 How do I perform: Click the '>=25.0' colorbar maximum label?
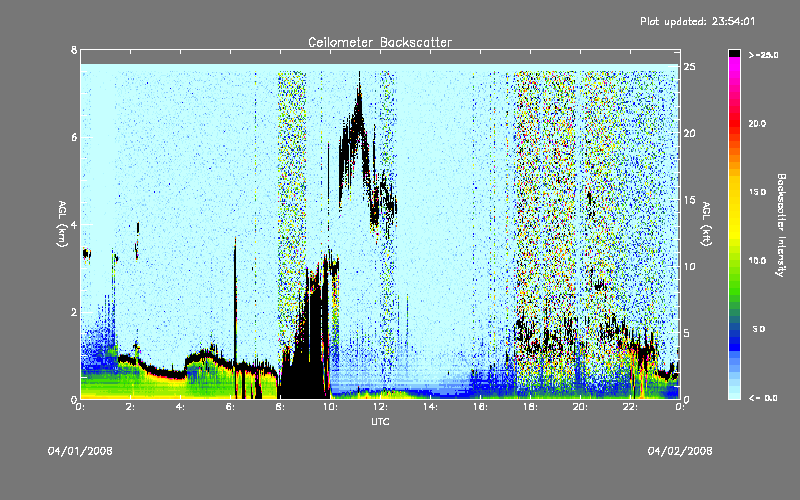(764, 55)
